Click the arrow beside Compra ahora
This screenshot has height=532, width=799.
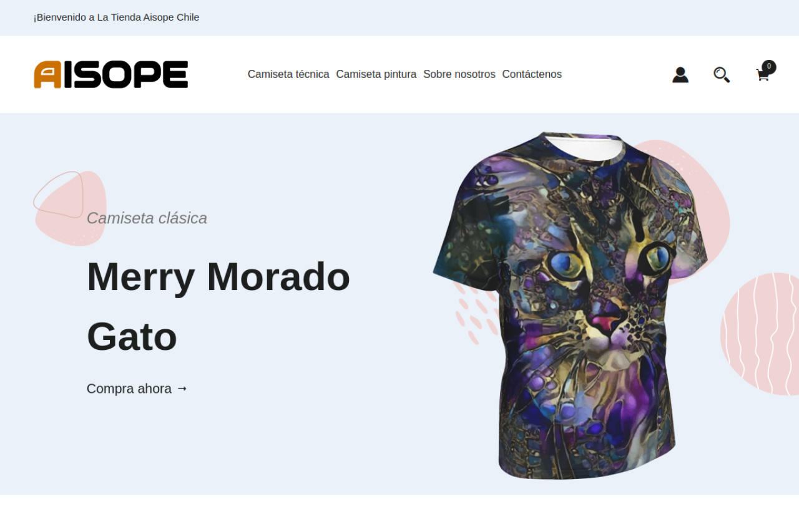pyautogui.click(x=182, y=389)
